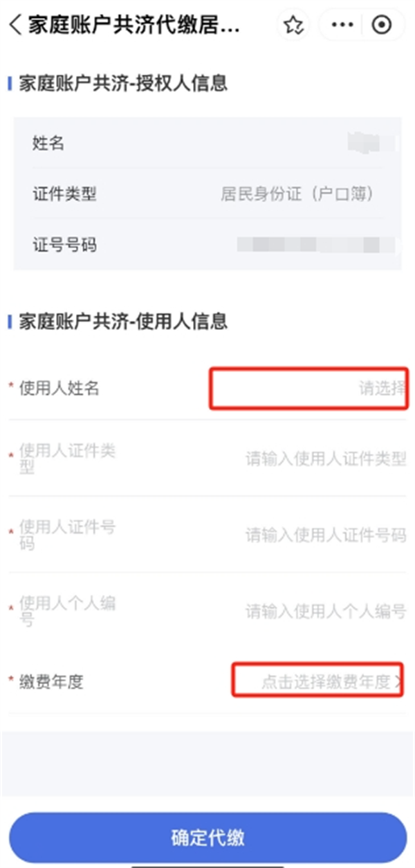415x868 pixels.
Task: Tap the 缴费年度 label
Action: [x=51, y=682]
